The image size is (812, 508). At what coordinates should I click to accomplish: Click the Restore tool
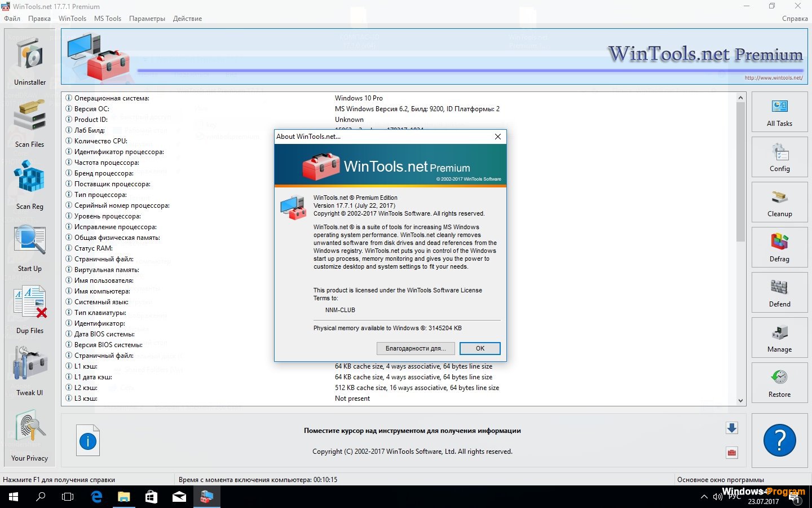779,383
